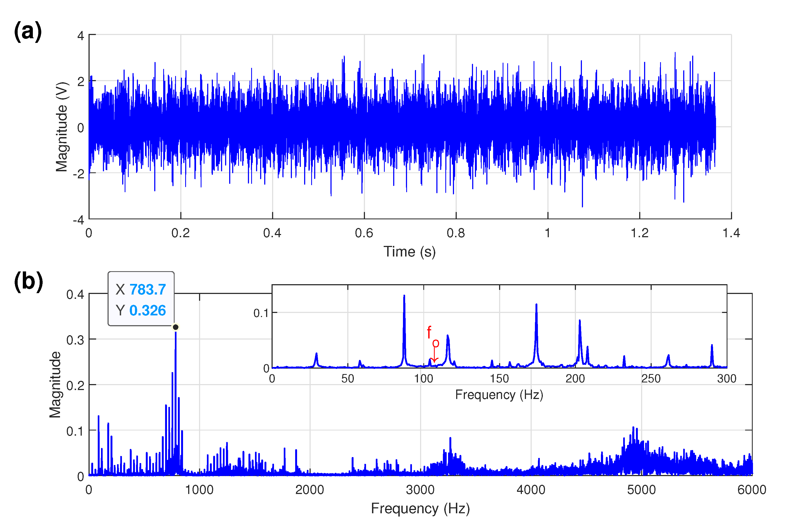Click the 0.8 tick label on time axis

pyautogui.click(x=456, y=233)
